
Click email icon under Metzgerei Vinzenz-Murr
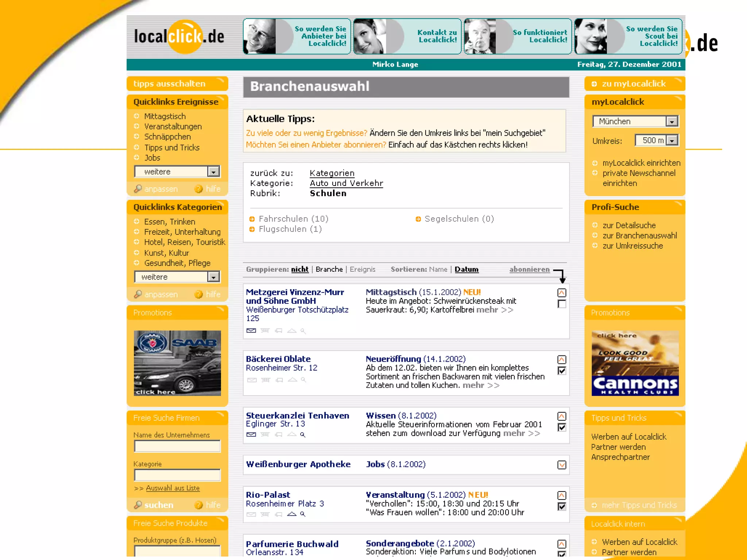point(251,331)
